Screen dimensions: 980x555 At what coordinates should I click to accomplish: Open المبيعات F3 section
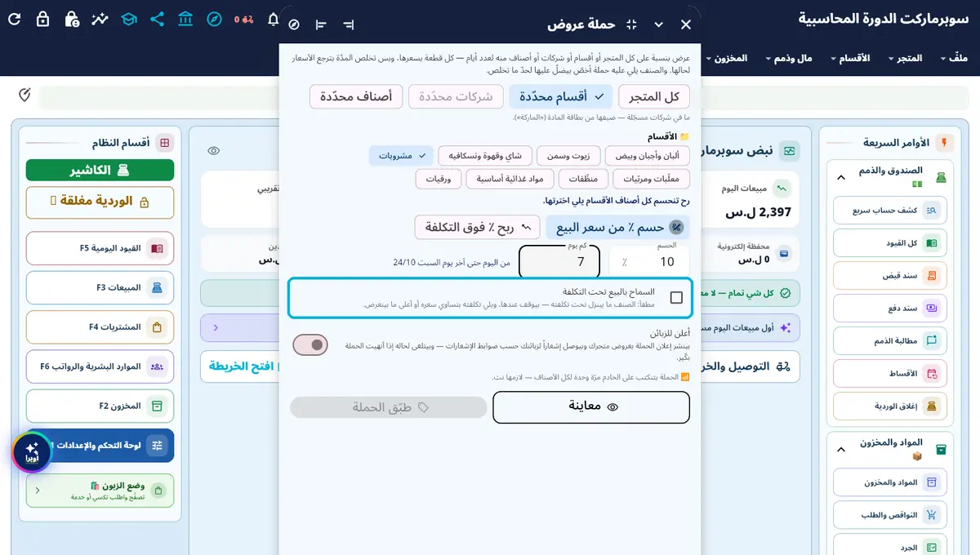tap(100, 287)
